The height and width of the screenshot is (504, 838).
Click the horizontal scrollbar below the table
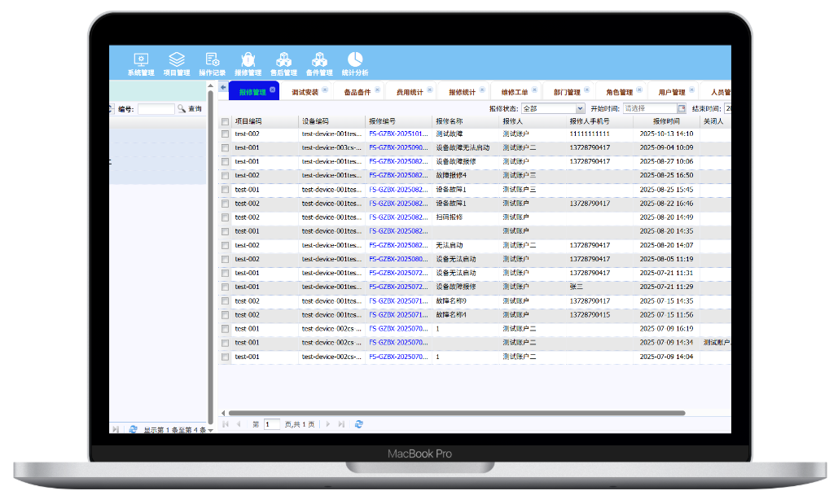tap(456, 413)
